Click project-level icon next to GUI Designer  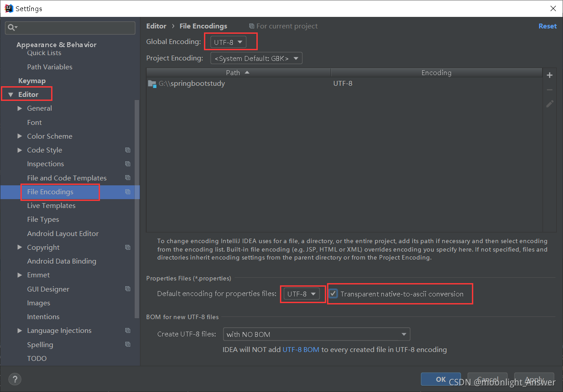click(128, 289)
